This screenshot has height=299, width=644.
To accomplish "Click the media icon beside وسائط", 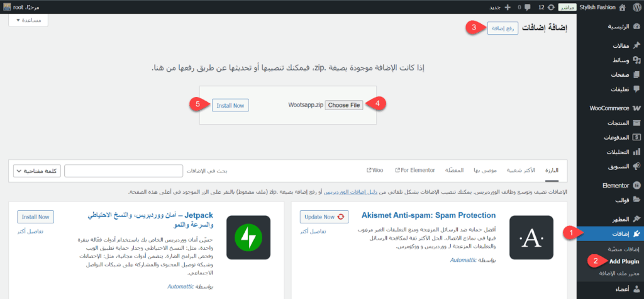I will tap(636, 60).
